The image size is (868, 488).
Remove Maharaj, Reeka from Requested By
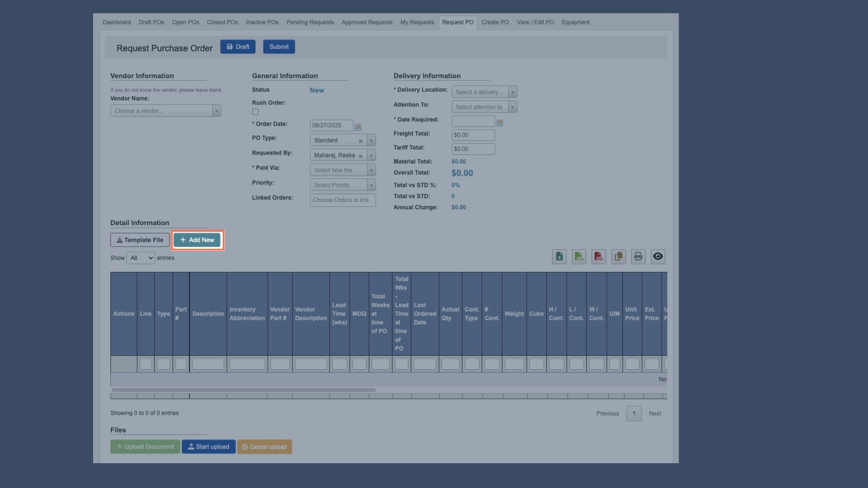pos(360,156)
